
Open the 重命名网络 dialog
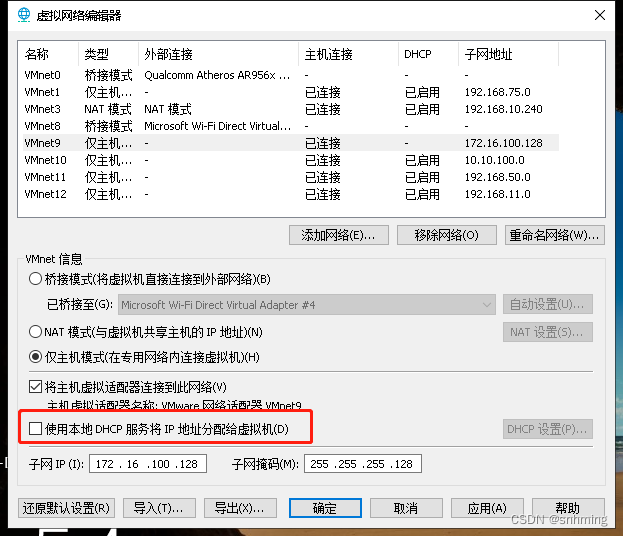(555, 235)
